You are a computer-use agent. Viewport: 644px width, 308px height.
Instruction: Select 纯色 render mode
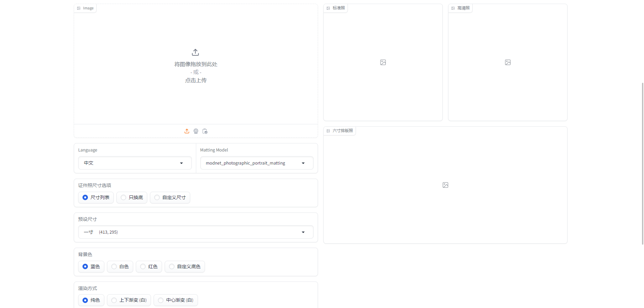coord(91,300)
